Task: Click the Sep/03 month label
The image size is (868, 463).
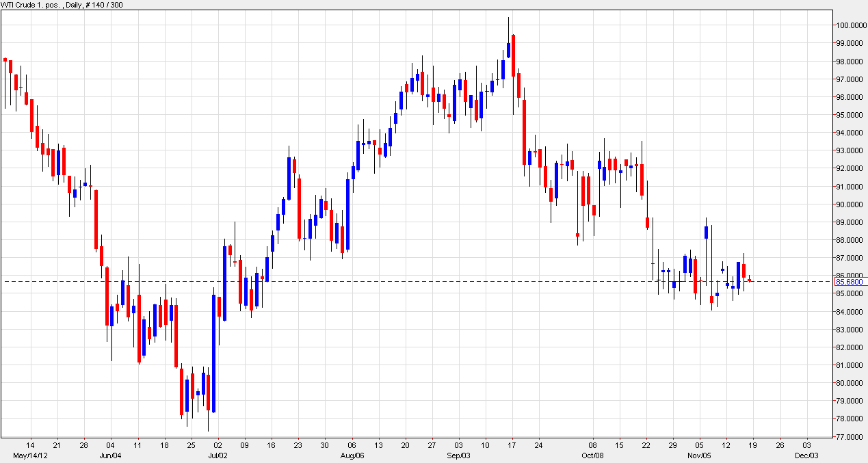Action: (x=458, y=455)
